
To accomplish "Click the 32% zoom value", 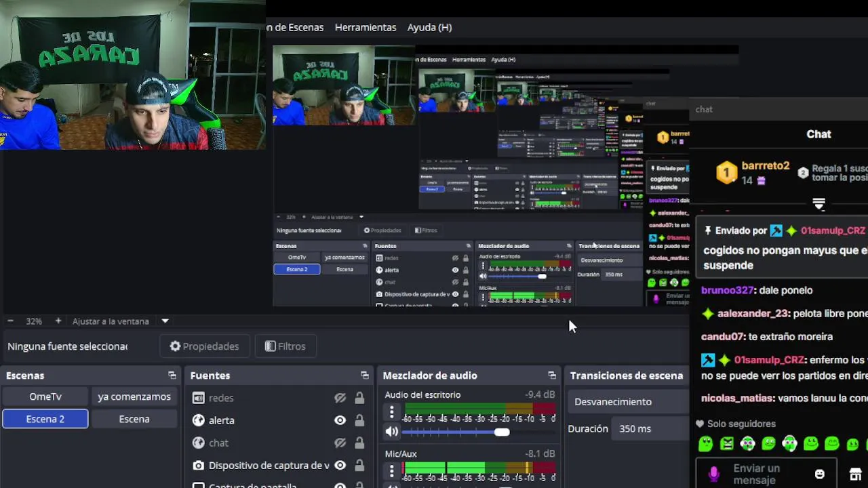I will [x=34, y=321].
